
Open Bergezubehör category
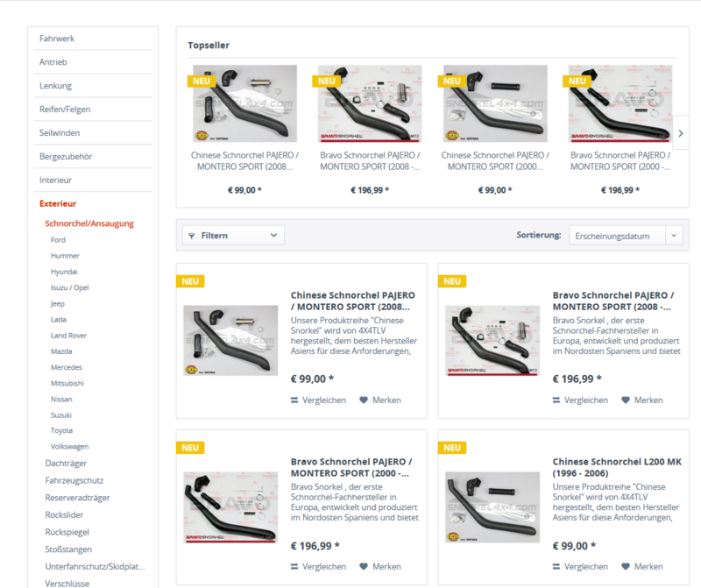click(66, 157)
